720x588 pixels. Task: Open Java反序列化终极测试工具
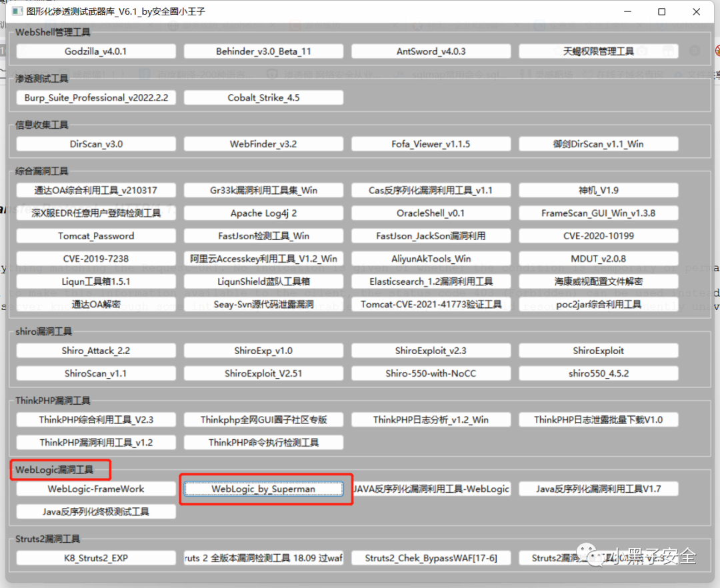tap(96, 512)
